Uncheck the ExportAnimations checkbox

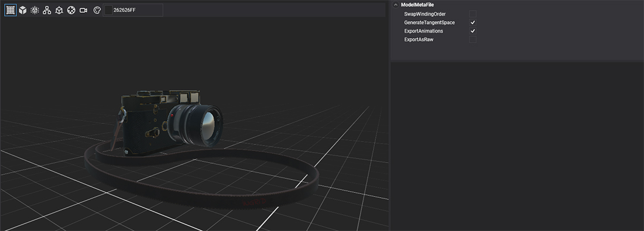(472, 31)
